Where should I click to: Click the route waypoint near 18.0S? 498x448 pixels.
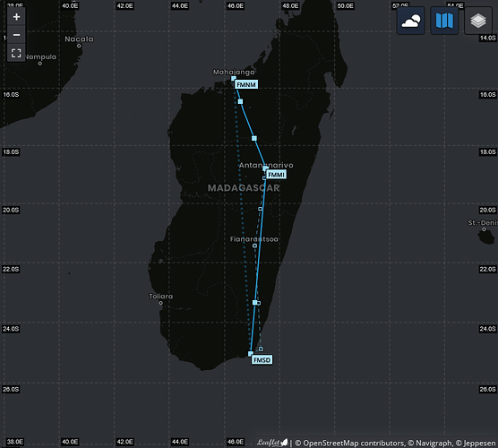pyautogui.click(x=254, y=138)
